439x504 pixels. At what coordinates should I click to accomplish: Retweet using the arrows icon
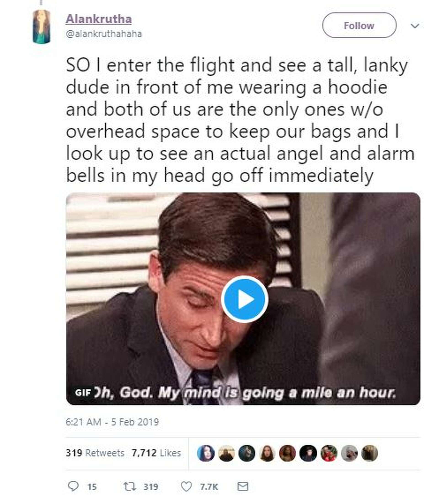[x=129, y=486]
